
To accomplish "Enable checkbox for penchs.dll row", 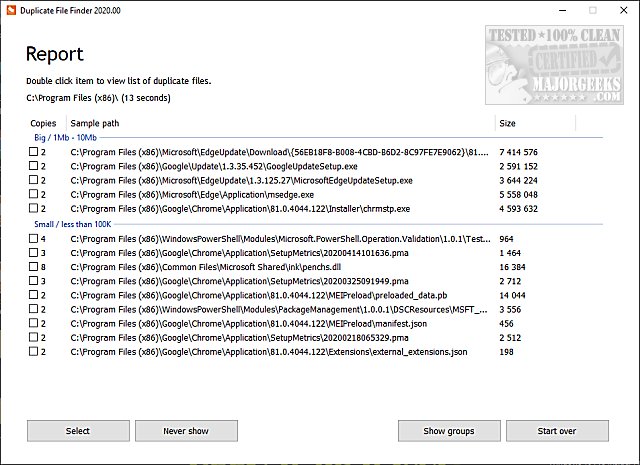I will click(33, 267).
